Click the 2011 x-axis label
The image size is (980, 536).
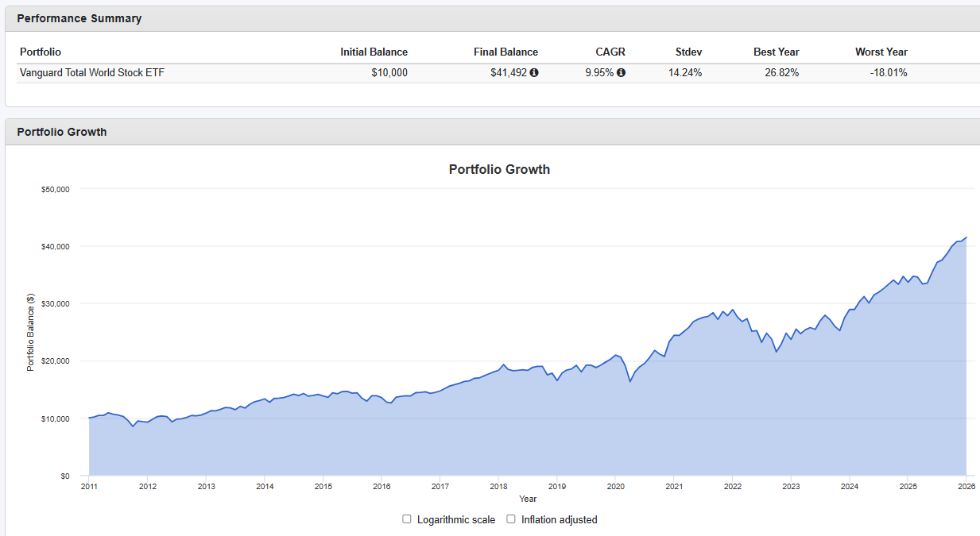89,486
